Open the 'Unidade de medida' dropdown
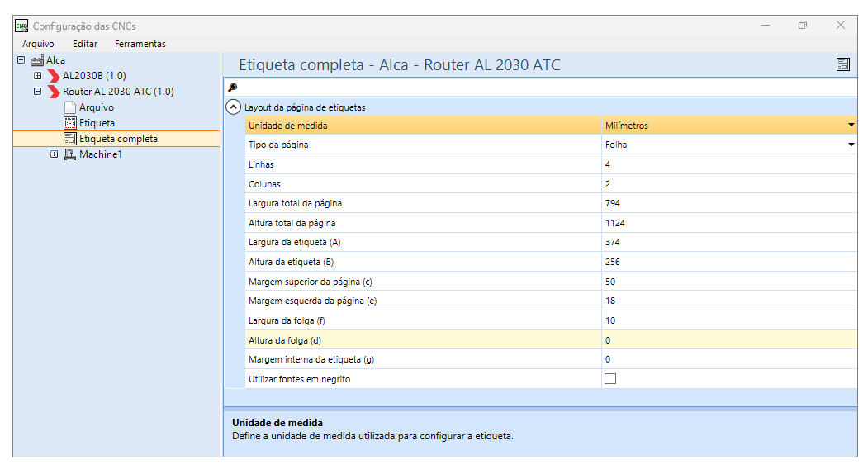This screenshot has width=868, height=474. click(851, 126)
